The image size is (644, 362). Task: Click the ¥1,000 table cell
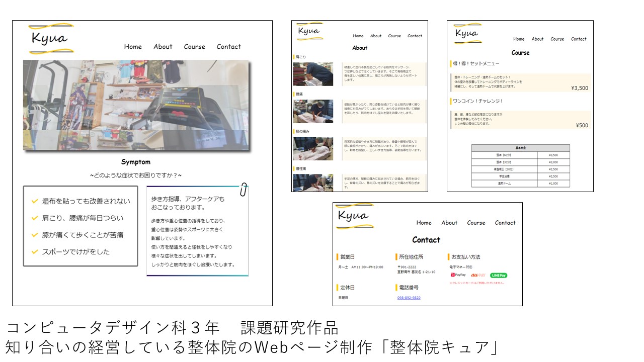coord(553,184)
